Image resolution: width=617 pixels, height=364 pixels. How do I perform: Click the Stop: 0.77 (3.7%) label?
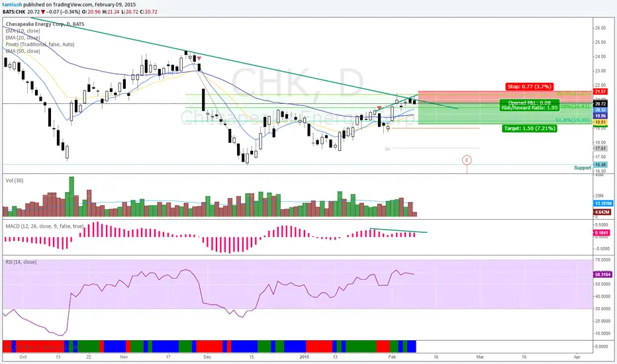tap(529, 86)
